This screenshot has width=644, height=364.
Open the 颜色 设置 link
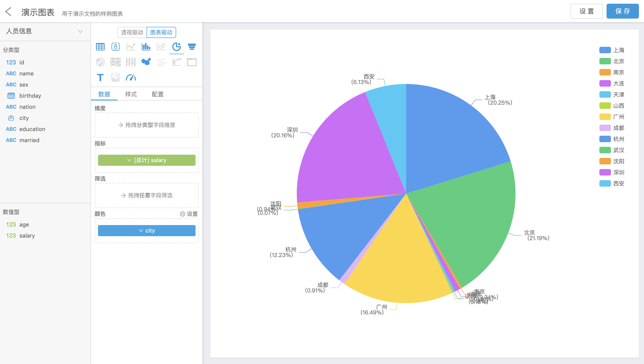pos(189,214)
